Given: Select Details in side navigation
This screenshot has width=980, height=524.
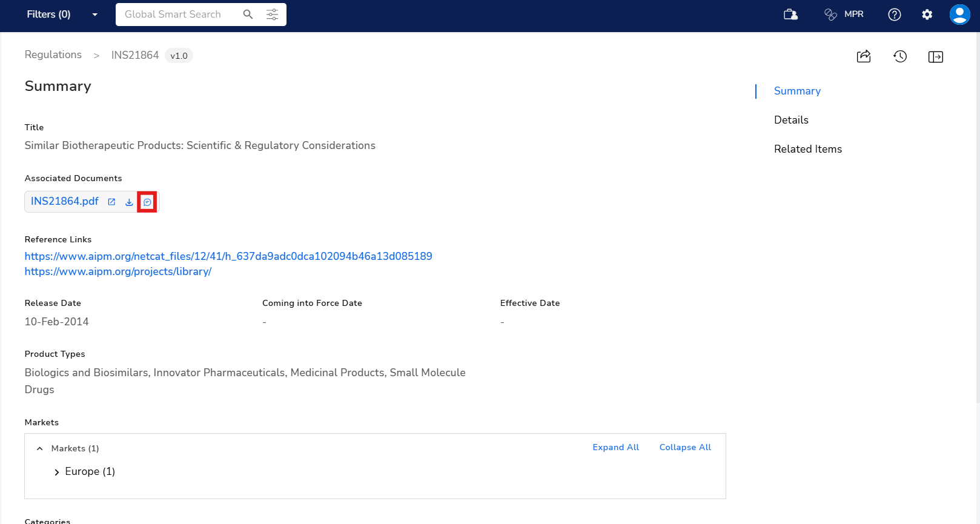Looking at the screenshot, I should (x=791, y=120).
